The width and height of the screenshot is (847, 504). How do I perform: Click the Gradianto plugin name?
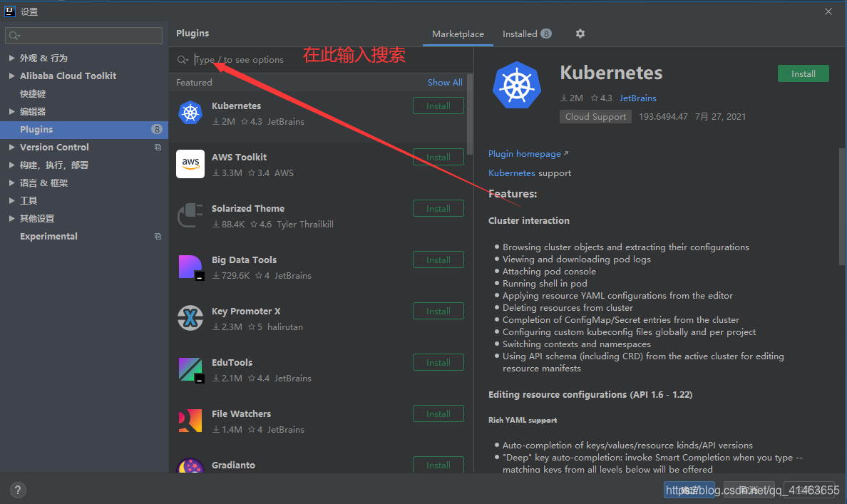tap(233, 465)
